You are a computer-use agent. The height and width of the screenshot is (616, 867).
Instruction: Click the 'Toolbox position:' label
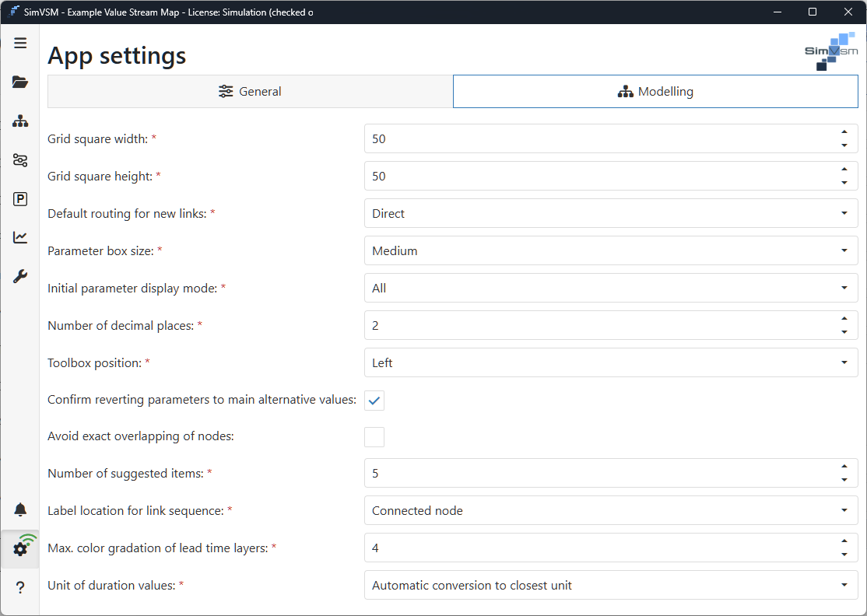(94, 363)
